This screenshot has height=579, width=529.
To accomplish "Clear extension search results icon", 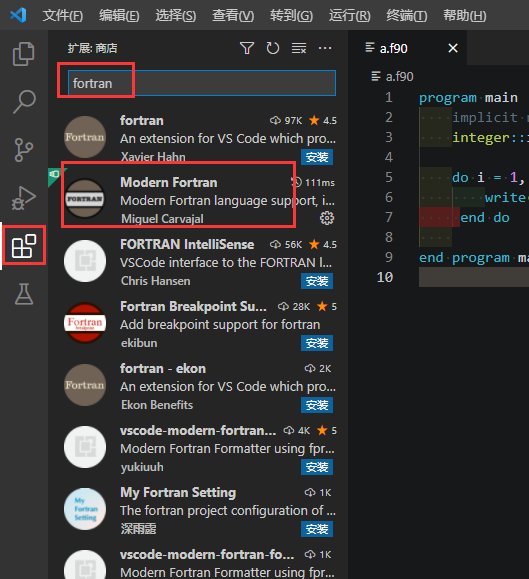I will coord(299,48).
